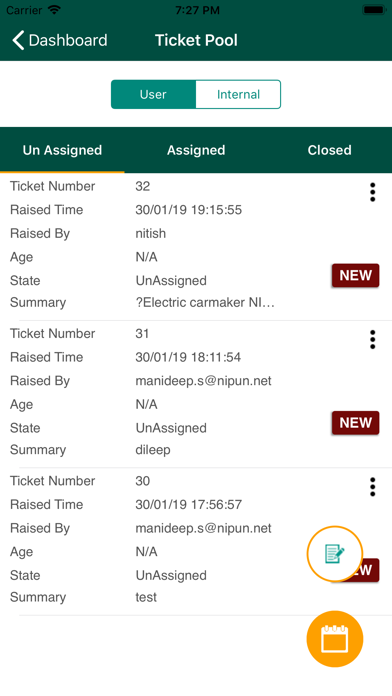Select the Un Assigned tab
Image resolution: width=392 pixels, height=696 pixels.
(62, 150)
